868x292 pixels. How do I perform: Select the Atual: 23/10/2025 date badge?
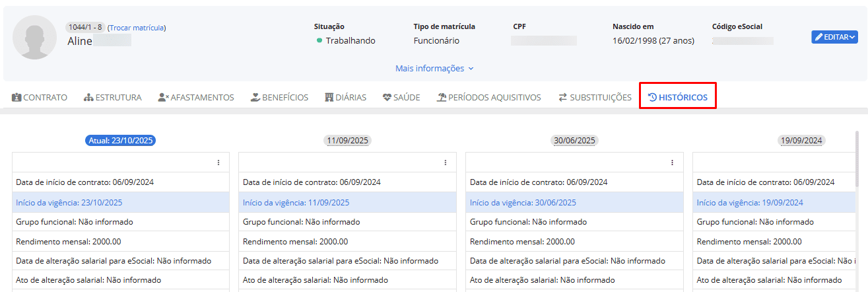coord(121,140)
